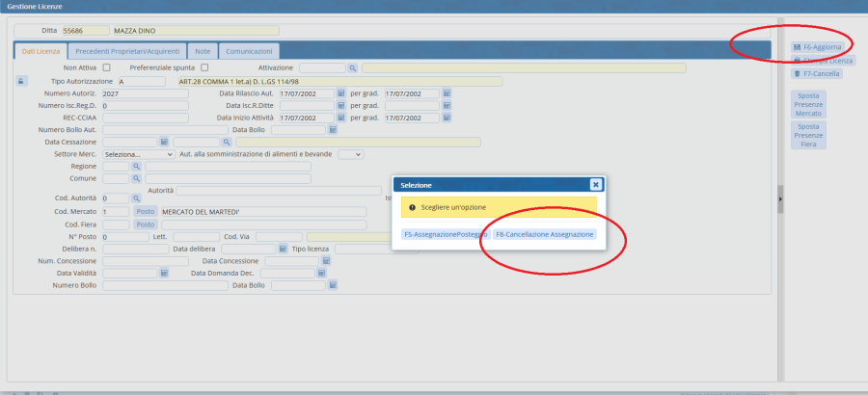Check the Preferenziale spunta checkbox
The height and width of the screenshot is (395, 868).
tap(203, 67)
